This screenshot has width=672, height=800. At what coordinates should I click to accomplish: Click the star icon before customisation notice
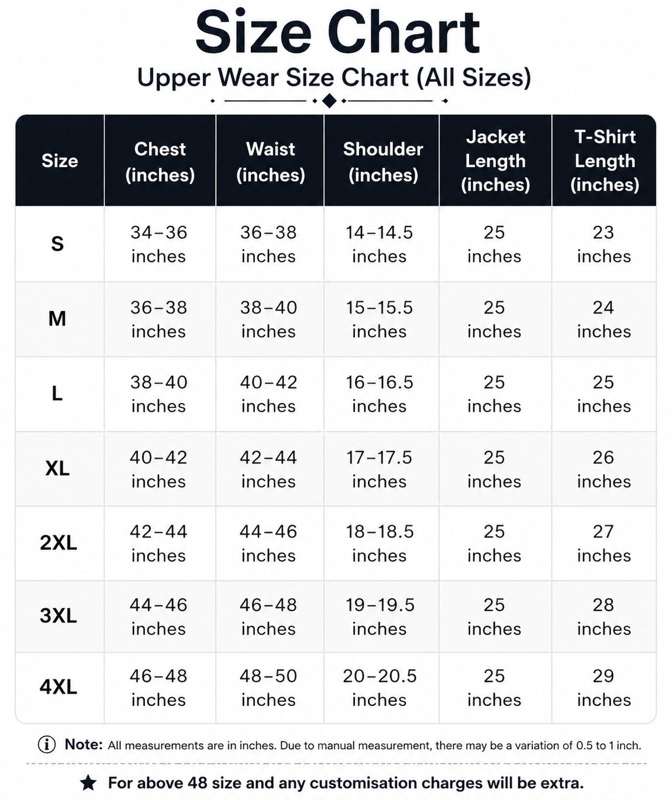88,783
